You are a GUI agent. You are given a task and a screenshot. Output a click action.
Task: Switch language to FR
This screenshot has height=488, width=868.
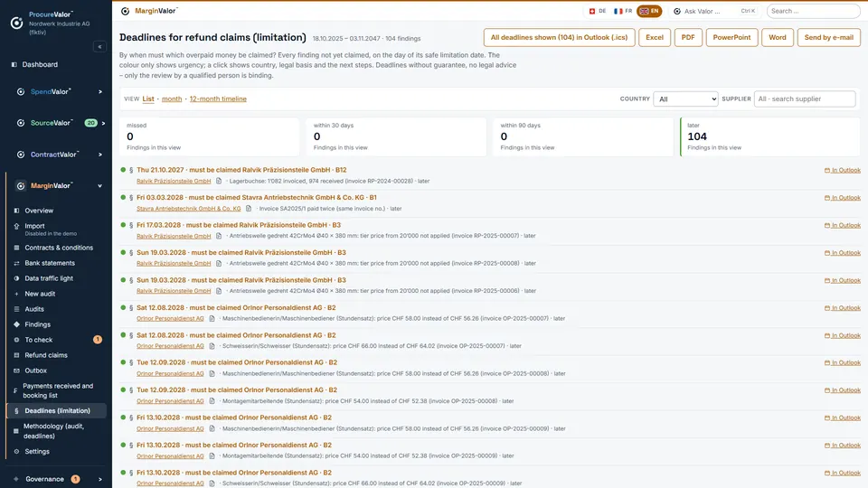pyautogui.click(x=623, y=11)
